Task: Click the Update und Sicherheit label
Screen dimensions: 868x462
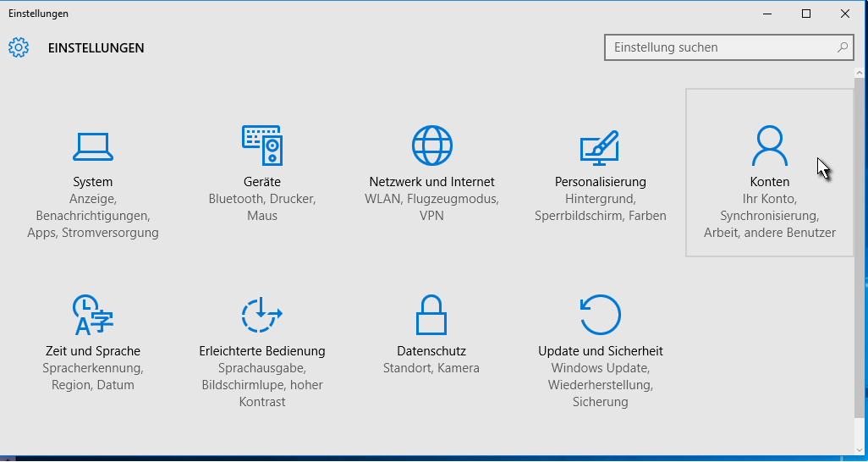Action: [x=600, y=351]
